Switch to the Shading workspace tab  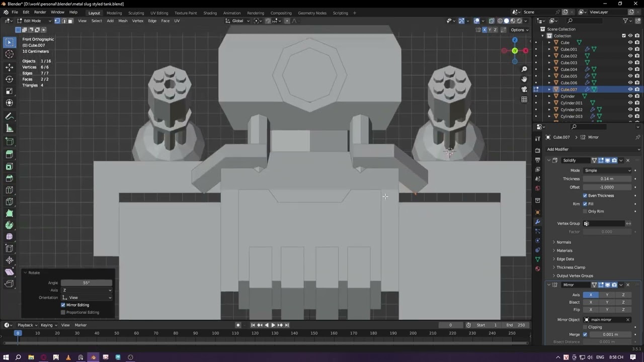point(210,13)
